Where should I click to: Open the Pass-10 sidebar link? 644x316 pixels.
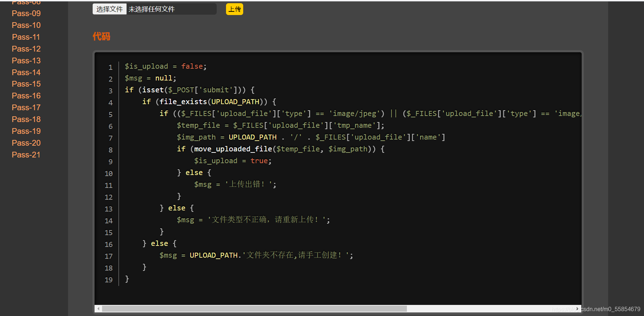tap(26, 25)
